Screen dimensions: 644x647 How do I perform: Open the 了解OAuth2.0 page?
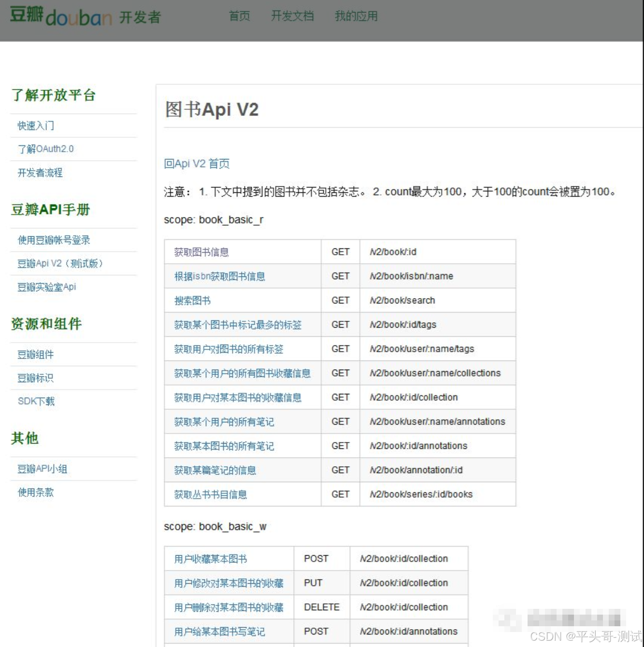tap(46, 149)
